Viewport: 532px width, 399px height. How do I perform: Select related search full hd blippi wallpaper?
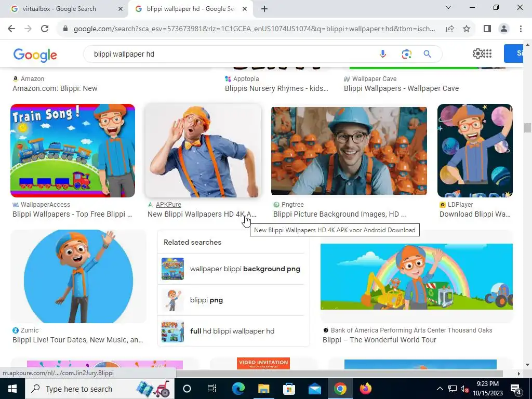pos(233,331)
